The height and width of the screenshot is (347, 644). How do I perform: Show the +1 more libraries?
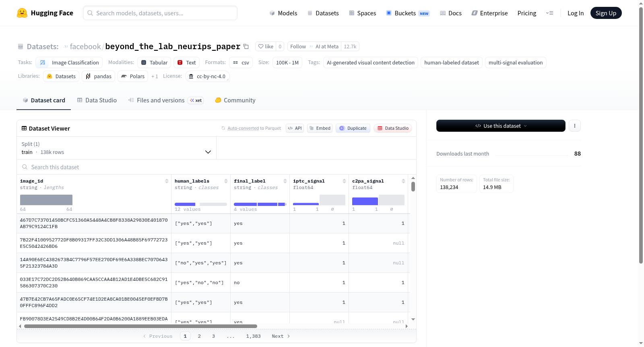point(155,76)
